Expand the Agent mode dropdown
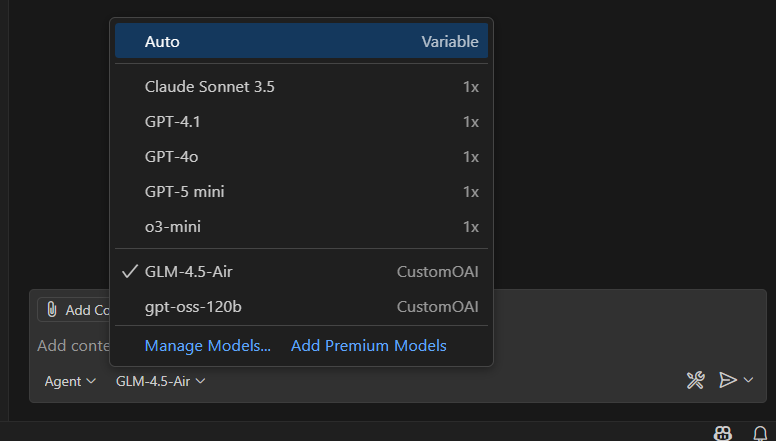Image resolution: width=776 pixels, height=441 pixels. (x=70, y=381)
